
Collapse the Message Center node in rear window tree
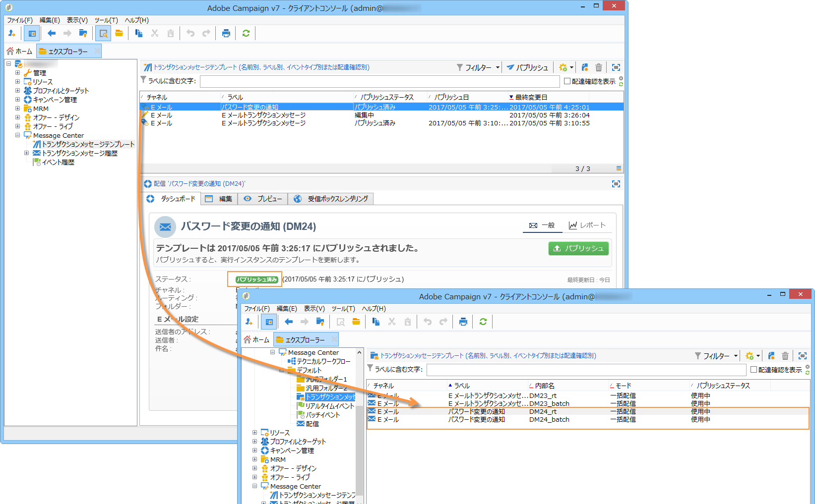point(17,135)
